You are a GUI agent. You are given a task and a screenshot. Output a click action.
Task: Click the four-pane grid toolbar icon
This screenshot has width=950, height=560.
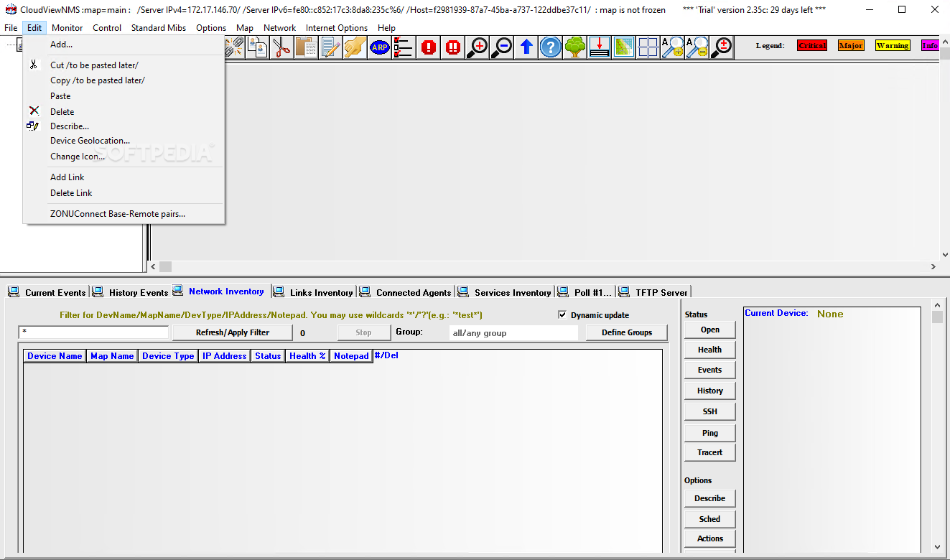pos(648,47)
